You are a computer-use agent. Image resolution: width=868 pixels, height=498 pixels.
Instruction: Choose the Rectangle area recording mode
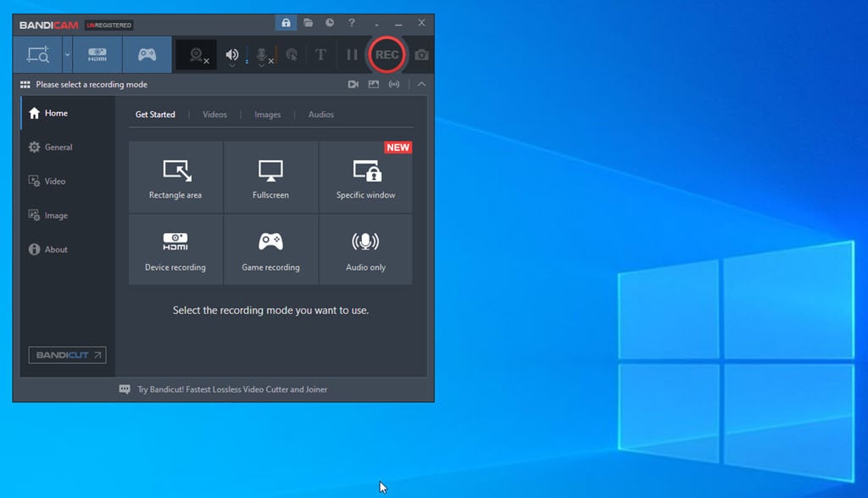[x=175, y=177]
